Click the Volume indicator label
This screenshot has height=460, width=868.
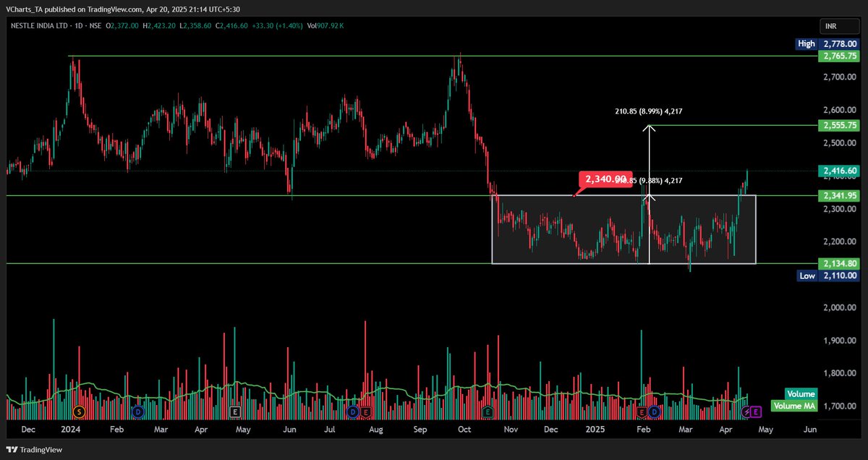pos(801,394)
